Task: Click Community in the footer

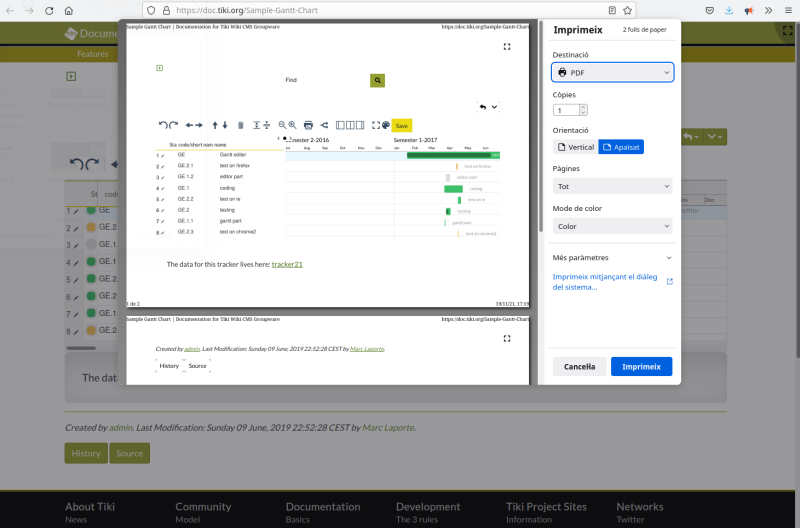Action: tap(203, 507)
